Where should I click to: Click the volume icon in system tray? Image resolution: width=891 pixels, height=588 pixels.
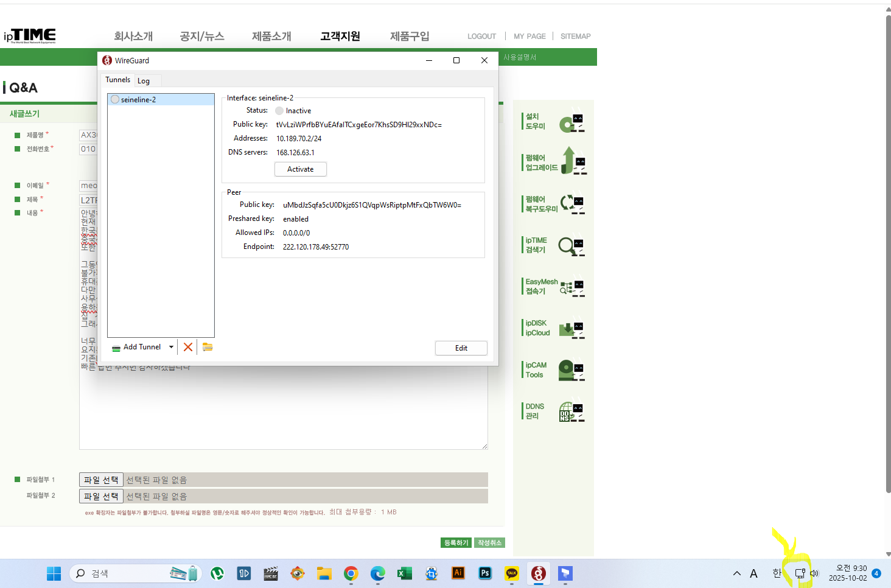click(x=814, y=573)
